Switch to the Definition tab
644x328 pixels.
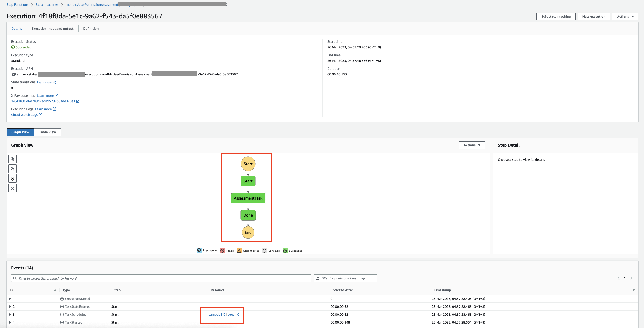[x=91, y=29]
